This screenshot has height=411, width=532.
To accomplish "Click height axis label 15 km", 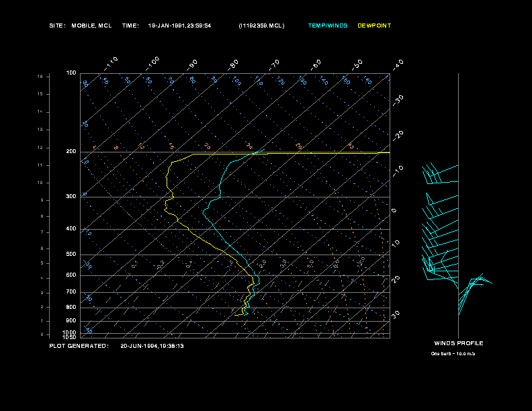I will (40, 94).
